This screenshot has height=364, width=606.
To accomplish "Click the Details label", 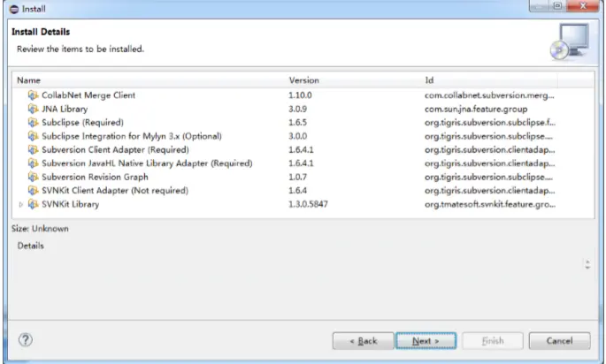I will pos(31,246).
